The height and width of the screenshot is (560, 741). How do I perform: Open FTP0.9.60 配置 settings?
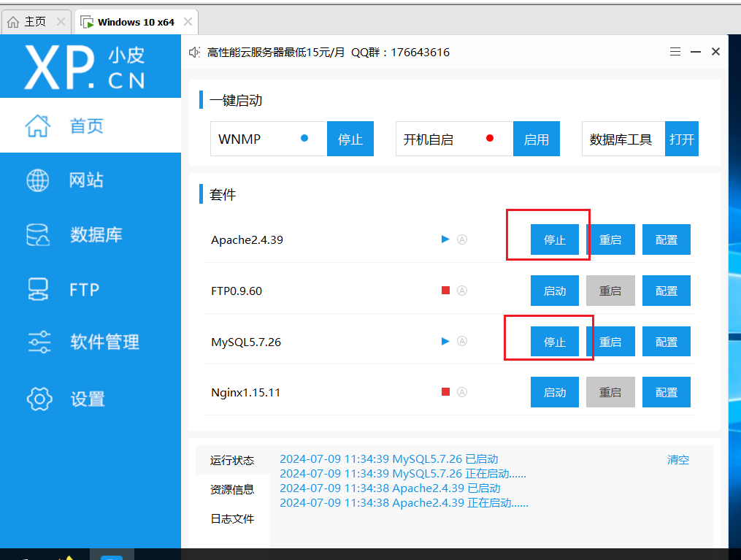pos(667,291)
